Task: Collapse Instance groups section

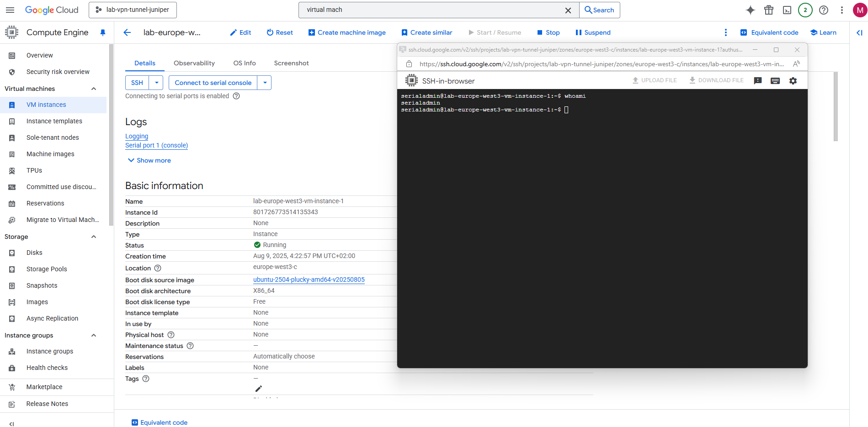Action: [x=94, y=335]
